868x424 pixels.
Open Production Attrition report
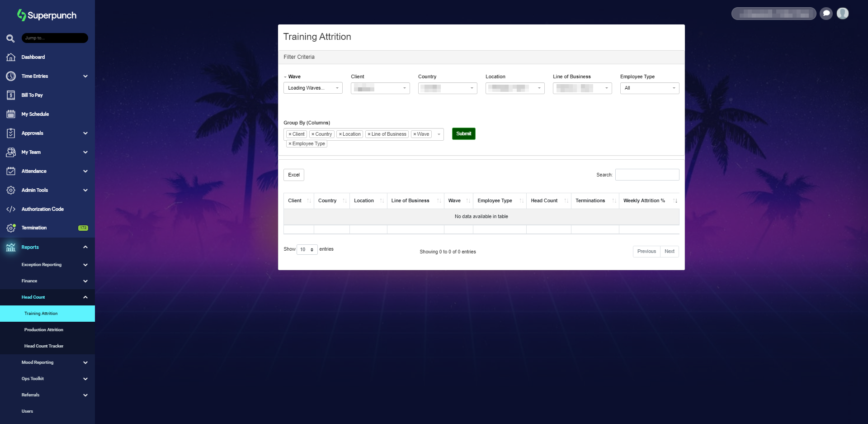[44, 330]
